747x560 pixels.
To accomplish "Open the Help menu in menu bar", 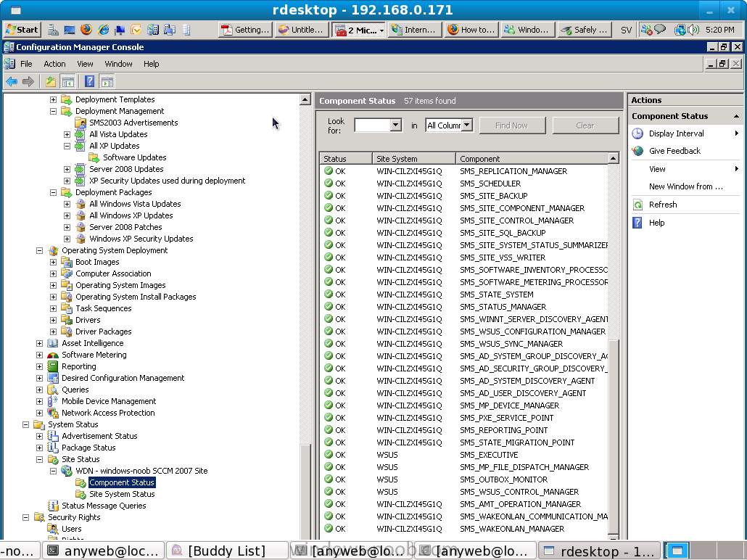I will 151,64.
